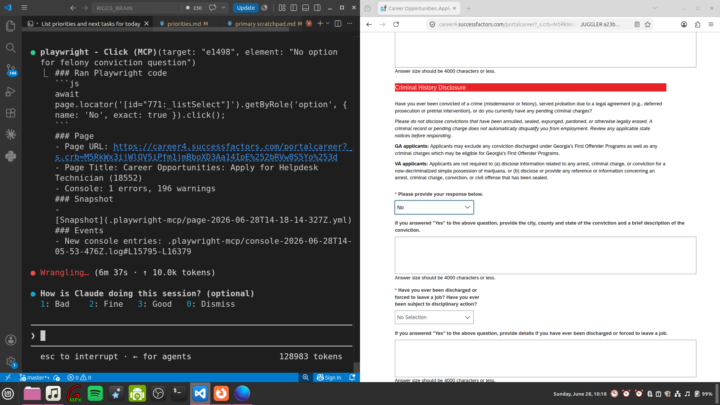This screenshot has height=405, width=720.
Task: Open the Accounts icon in activity bar
Action: (11, 340)
